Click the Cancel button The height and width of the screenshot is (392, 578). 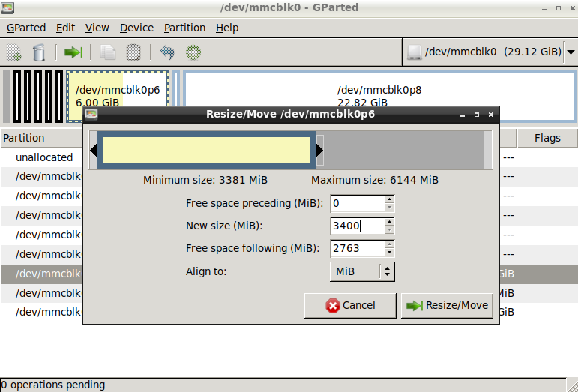[x=350, y=305]
